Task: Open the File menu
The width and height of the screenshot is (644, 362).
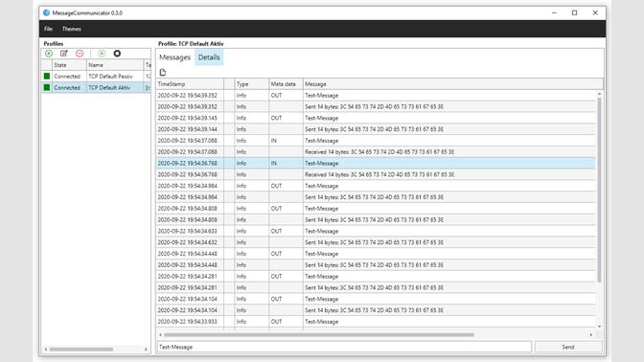Action: point(49,29)
